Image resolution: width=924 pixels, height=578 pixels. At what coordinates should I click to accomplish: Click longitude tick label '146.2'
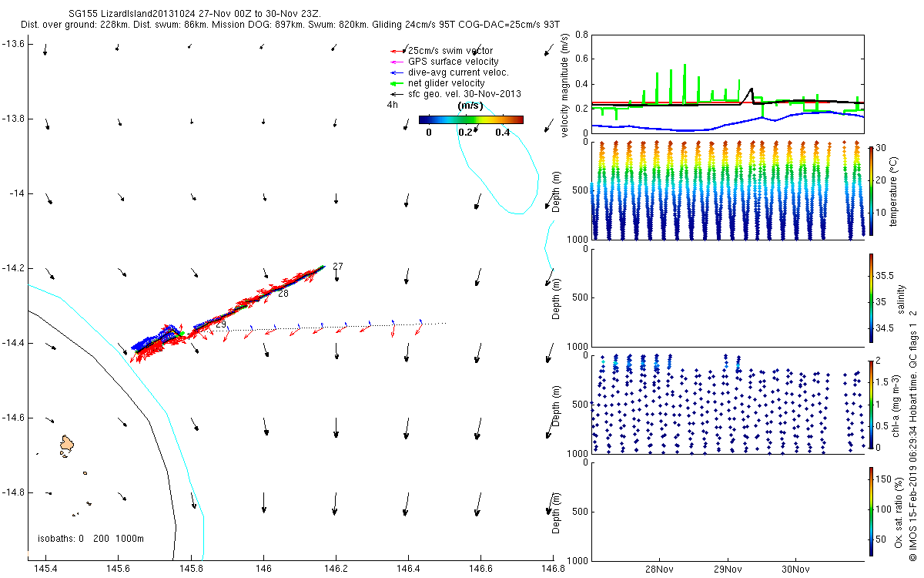(335, 570)
